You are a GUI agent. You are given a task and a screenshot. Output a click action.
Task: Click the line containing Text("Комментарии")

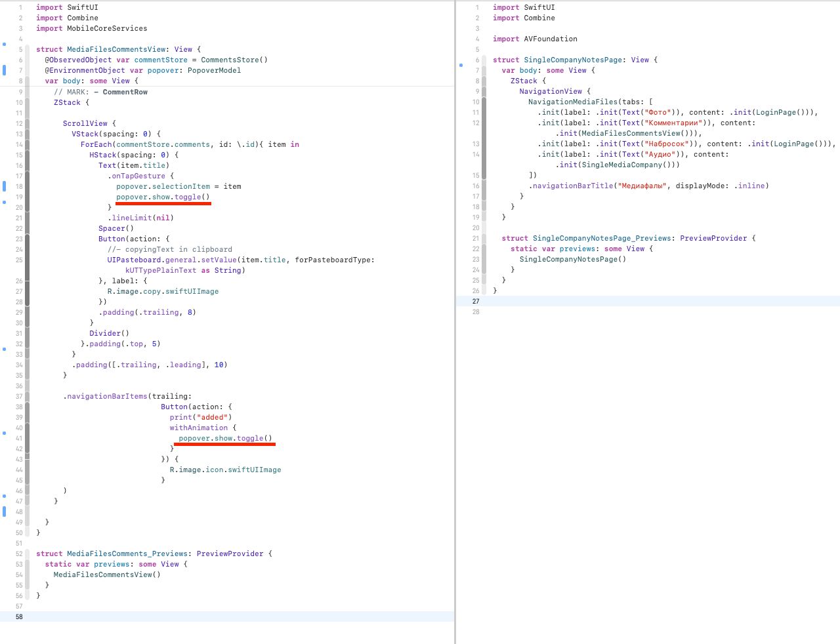(646, 123)
